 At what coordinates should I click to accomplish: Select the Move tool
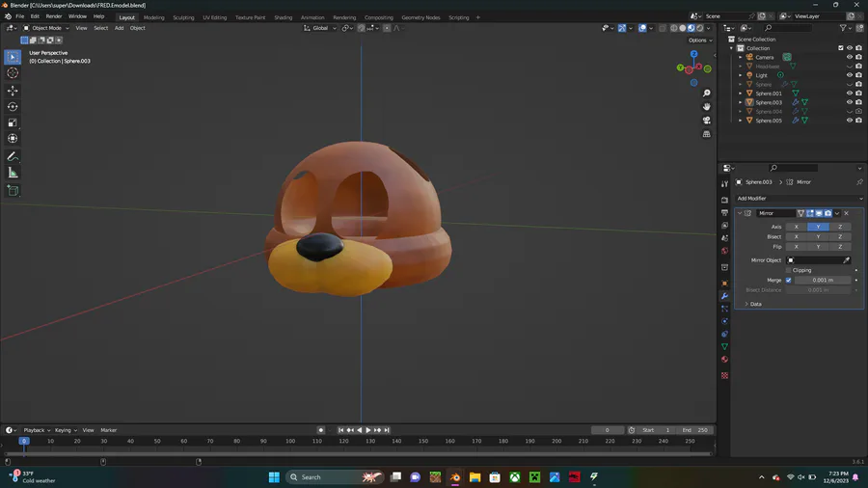[x=13, y=91]
